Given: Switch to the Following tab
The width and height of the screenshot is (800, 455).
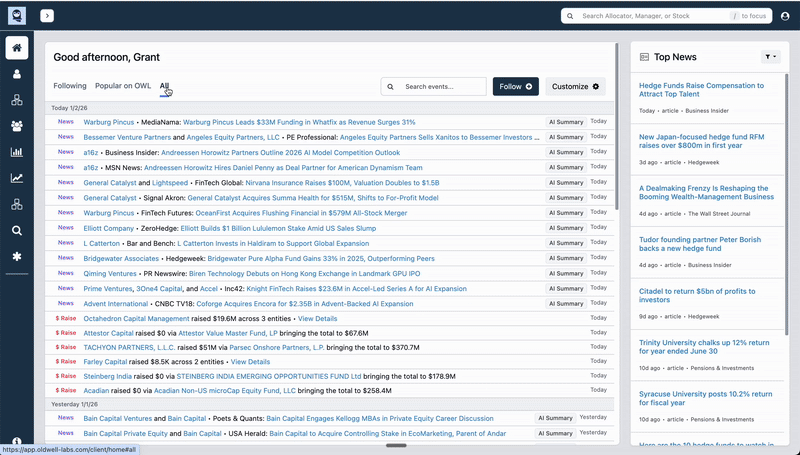Looking at the screenshot, I should click(x=70, y=86).
